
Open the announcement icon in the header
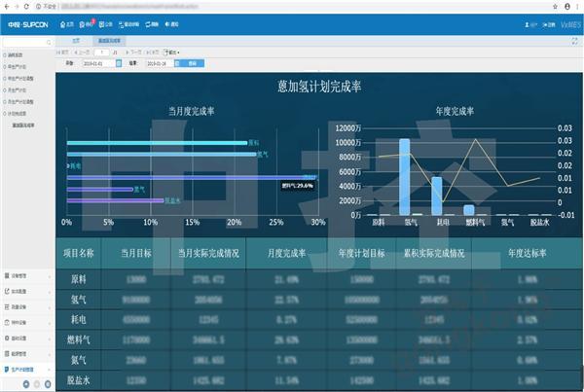coord(102,24)
